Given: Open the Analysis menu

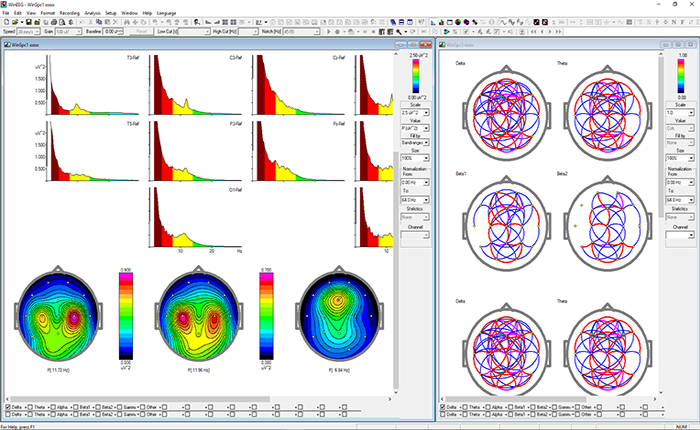Looking at the screenshot, I should click(x=93, y=14).
